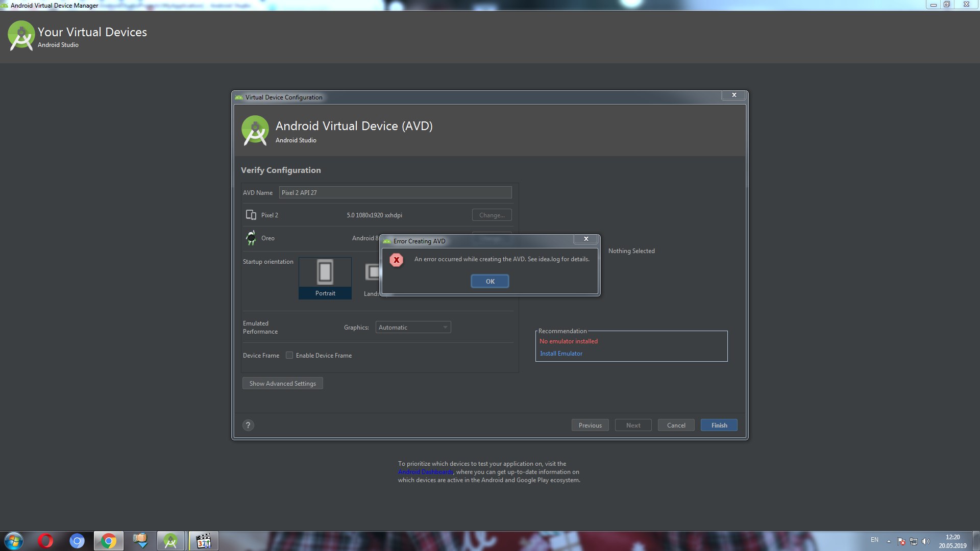Screen dimensions: 980x551
Task: Open the help question mark icon
Action: click(248, 425)
